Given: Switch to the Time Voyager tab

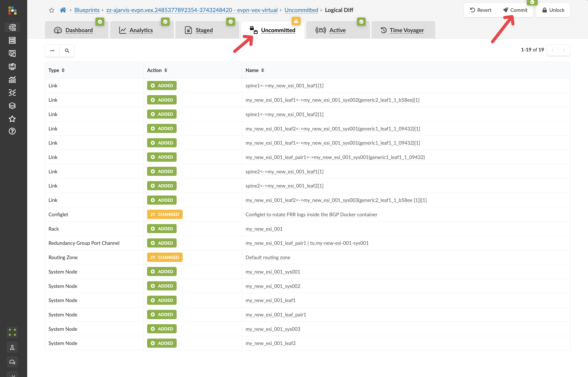Looking at the screenshot, I should click(x=407, y=30).
